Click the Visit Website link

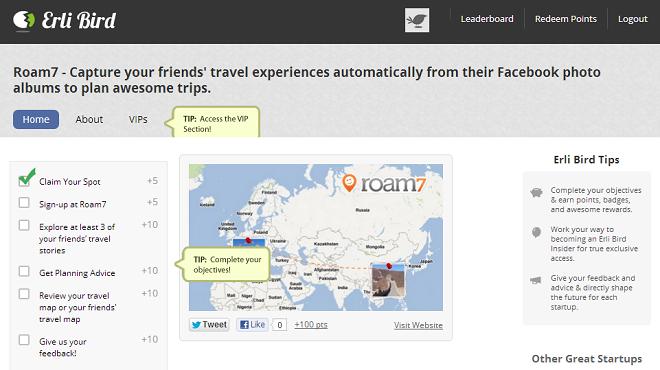(418, 325)
